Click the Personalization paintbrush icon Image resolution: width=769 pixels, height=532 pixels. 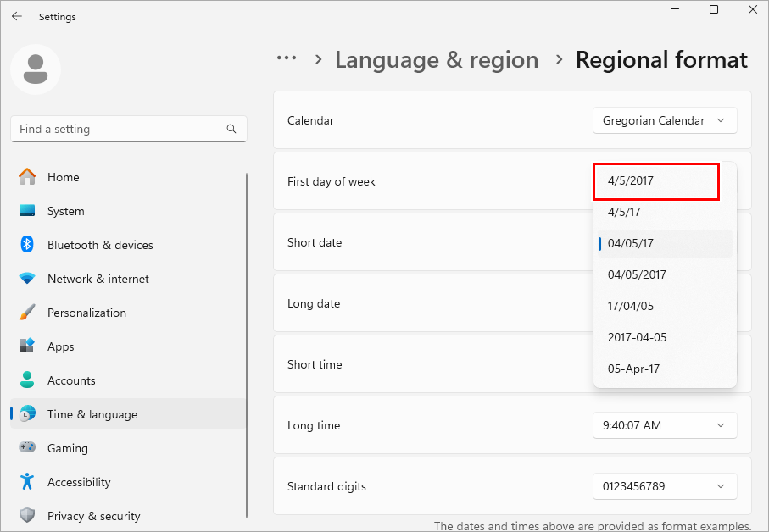point(27,313)
